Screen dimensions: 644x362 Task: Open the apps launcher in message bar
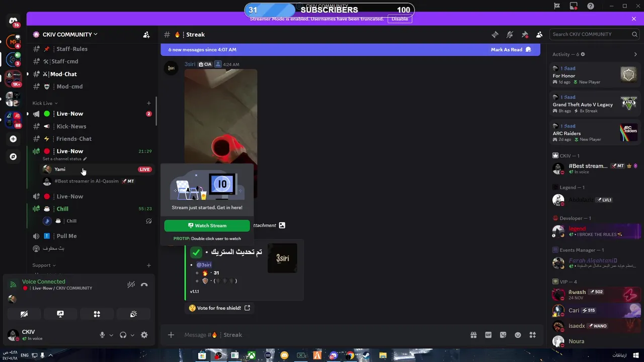(533, 335)
